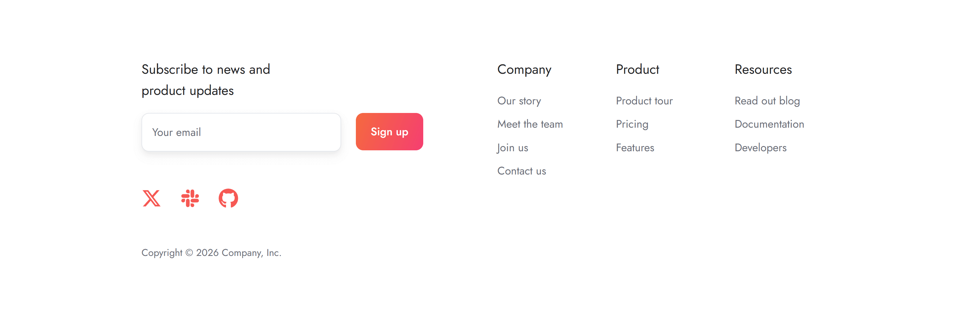Follow the Join us link
The image size is (980, 319).
512,148
